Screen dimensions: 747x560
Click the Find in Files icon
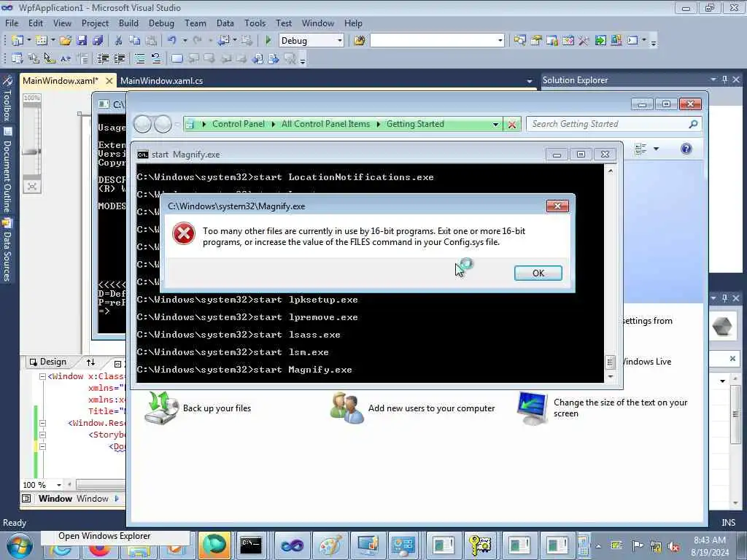point(359,41)
